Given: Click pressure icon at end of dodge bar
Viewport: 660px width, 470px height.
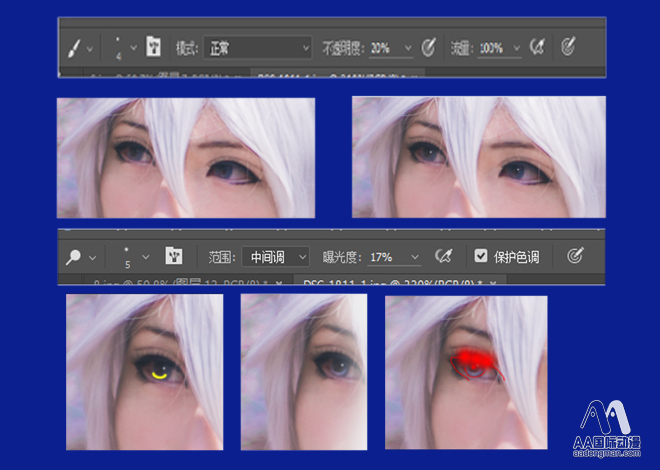Looking at the screenshot, I should click(575, 256).
